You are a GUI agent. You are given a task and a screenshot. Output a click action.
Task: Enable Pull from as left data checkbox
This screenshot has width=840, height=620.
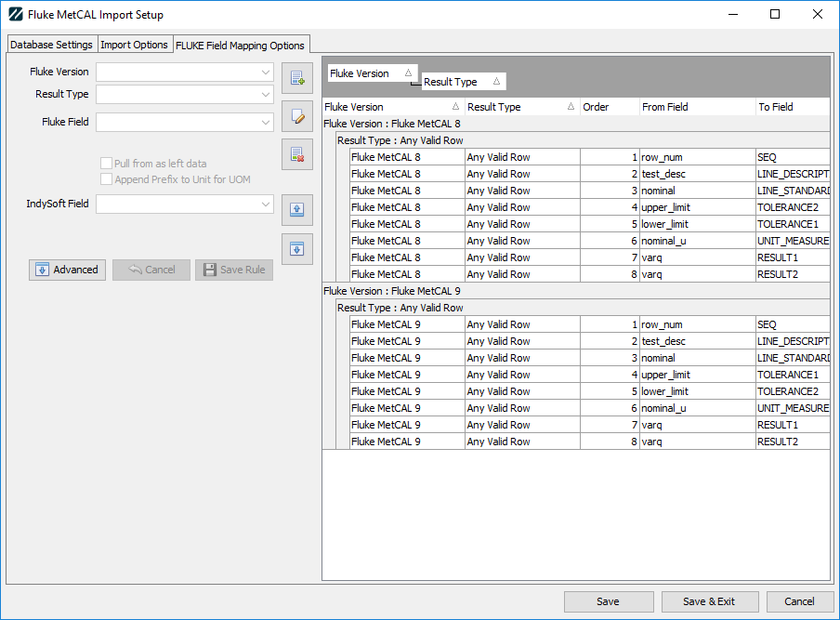click(106, 164)
